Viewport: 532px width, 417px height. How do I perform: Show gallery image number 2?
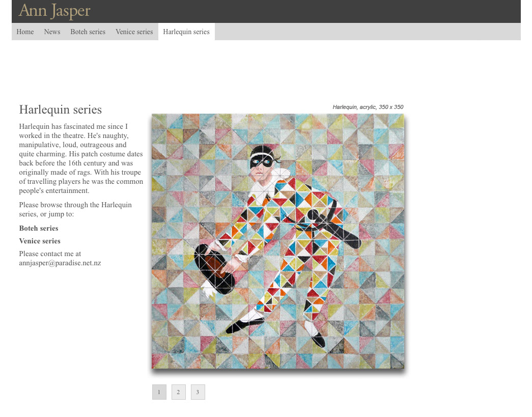tap(179, 392)
